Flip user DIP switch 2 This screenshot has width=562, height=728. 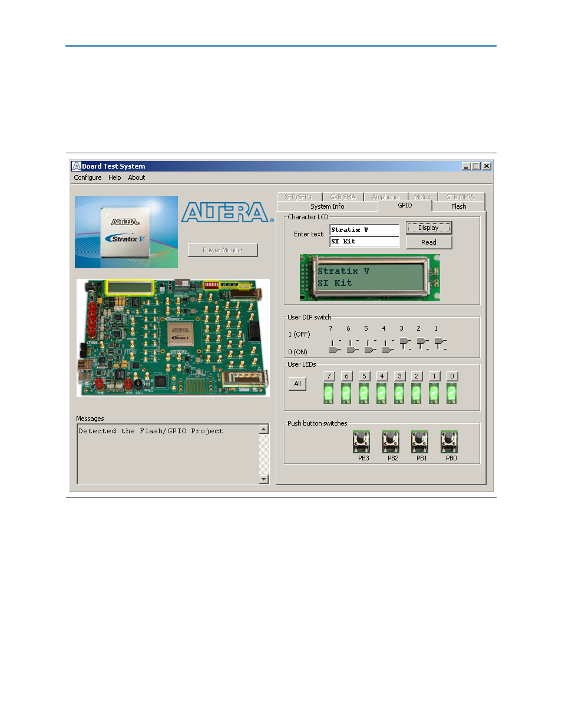point(422,344)
